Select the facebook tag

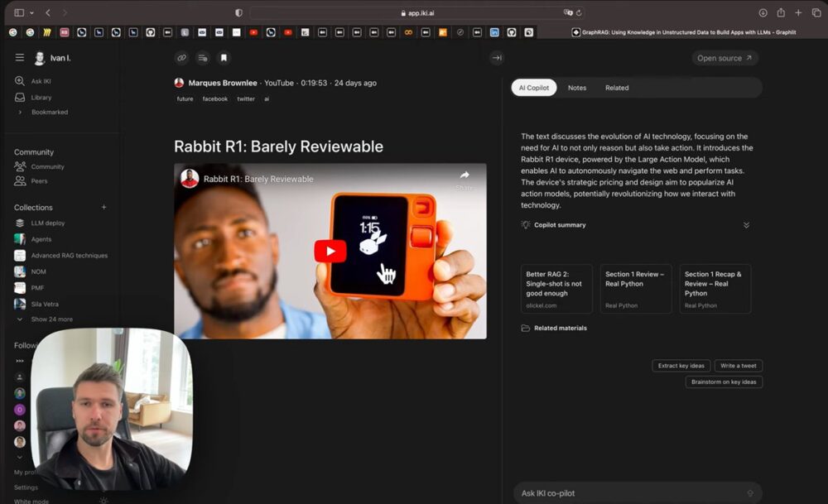[x=215, y=98]
